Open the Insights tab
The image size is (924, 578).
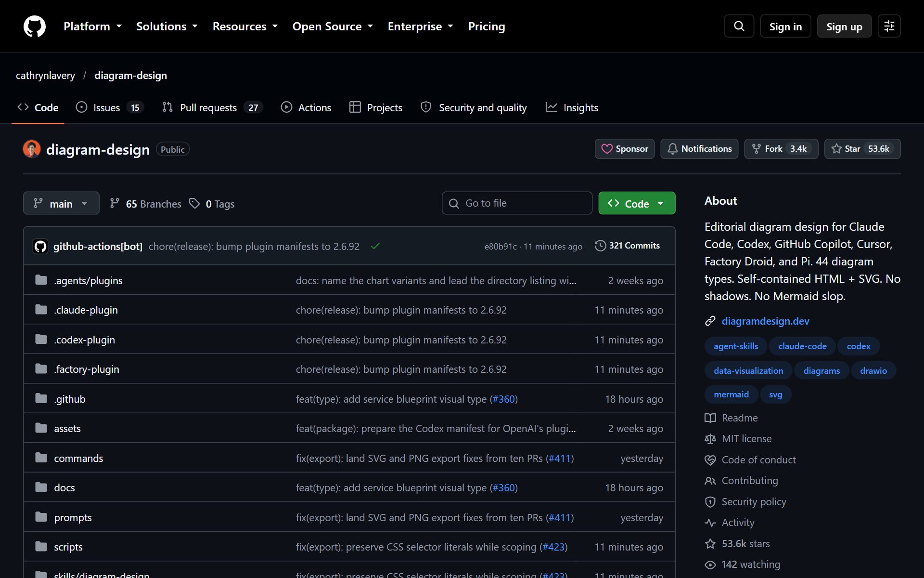[x=572, y=107]
